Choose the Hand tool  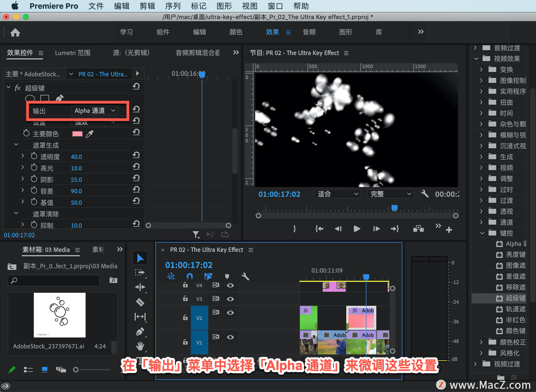click(x=140, y=346)
